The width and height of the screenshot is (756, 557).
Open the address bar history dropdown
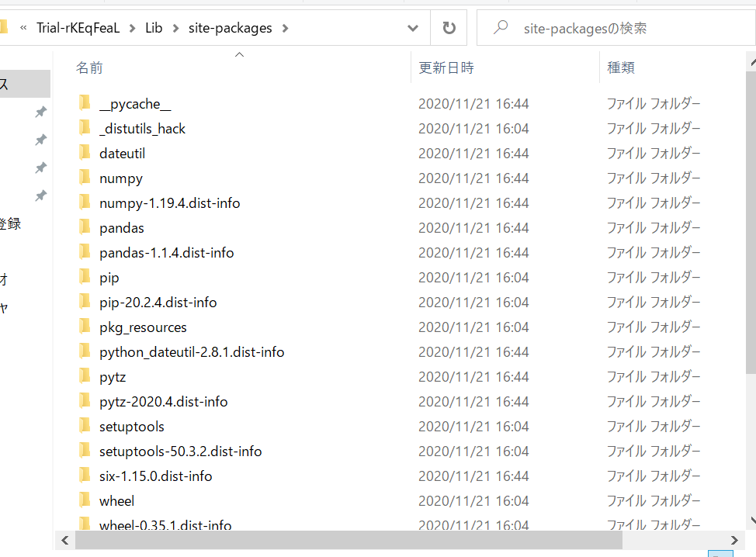click(413, 28)
